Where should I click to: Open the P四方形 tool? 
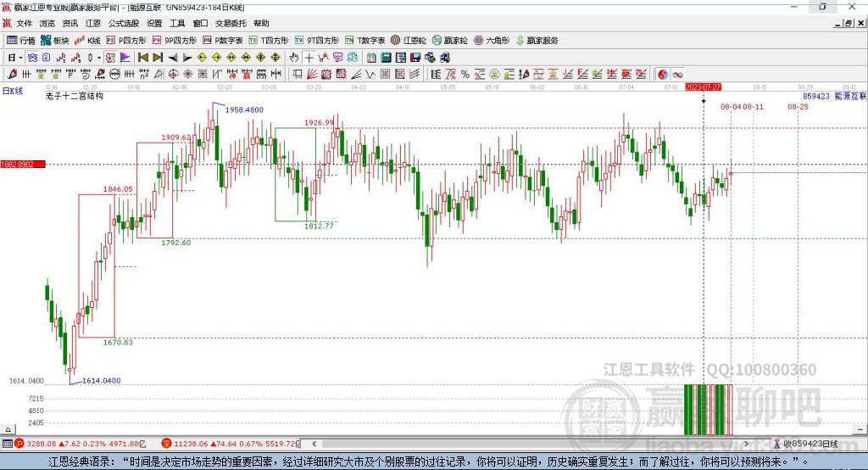(x=126, y=41)
